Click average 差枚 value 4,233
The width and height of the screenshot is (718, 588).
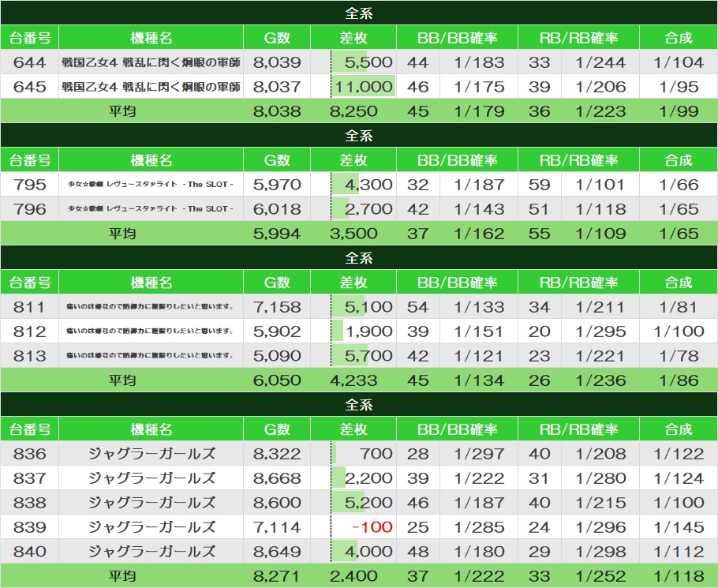point(353,380)
